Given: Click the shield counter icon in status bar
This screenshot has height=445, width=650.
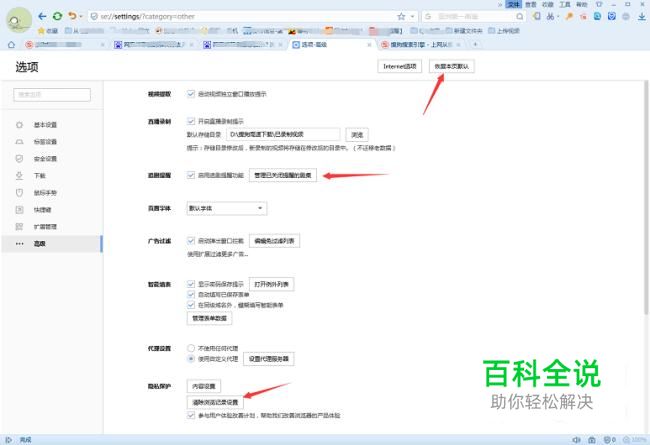Looking at the screenshot, I should pyautogui.click(x=609, y=440).
